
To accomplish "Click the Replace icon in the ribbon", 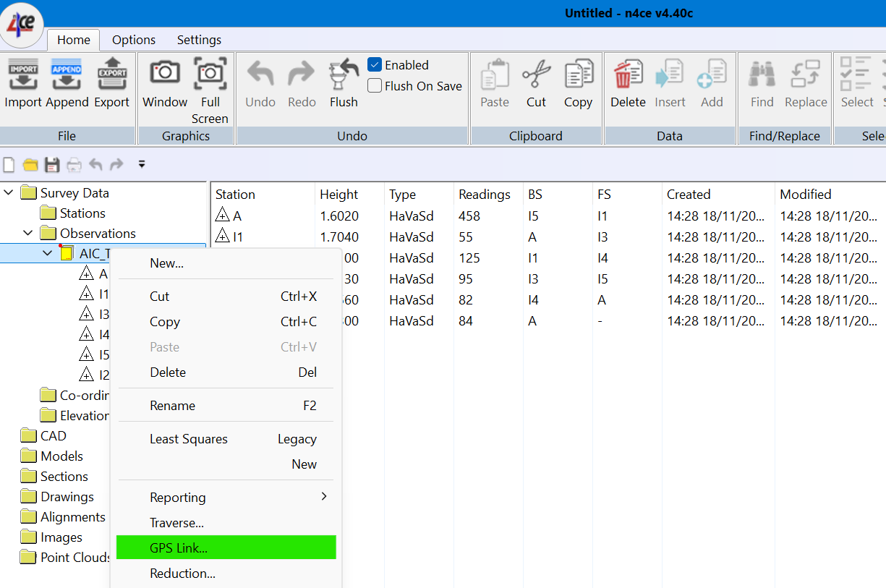I will point(805,73).
